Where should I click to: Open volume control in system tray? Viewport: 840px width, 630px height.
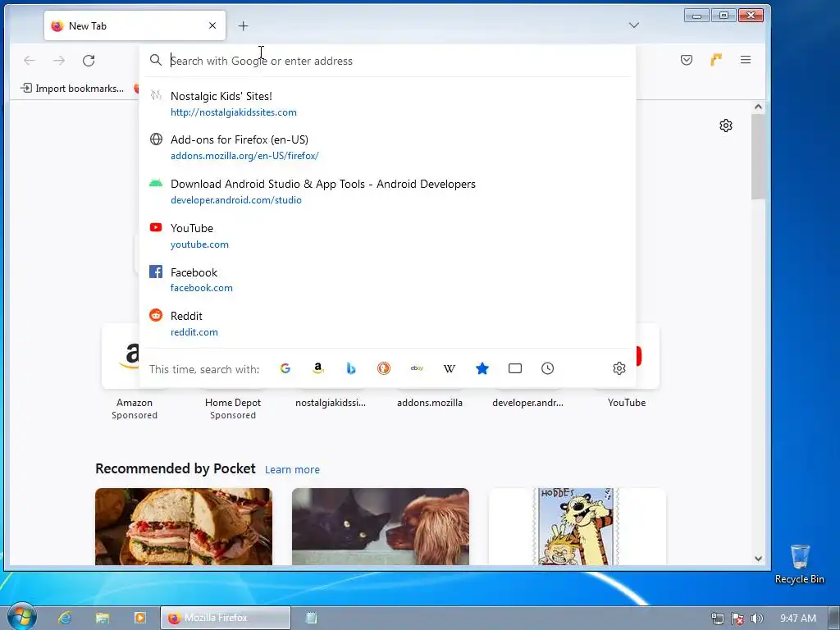tap(757, 619)
